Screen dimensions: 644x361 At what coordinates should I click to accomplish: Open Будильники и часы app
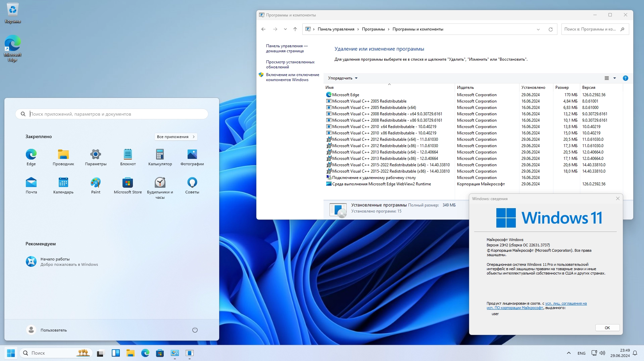160,183
